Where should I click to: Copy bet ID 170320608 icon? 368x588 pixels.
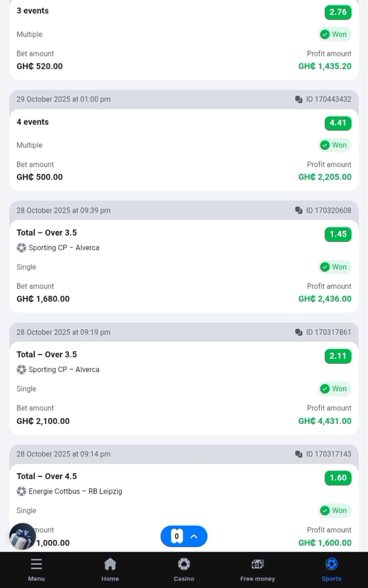[299, 210]
